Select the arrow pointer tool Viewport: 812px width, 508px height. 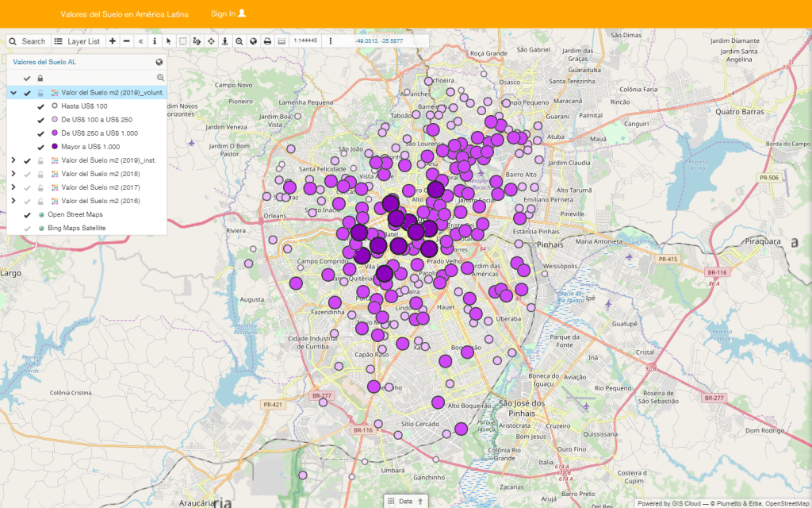pyautogui.click(x=168, y=40)
